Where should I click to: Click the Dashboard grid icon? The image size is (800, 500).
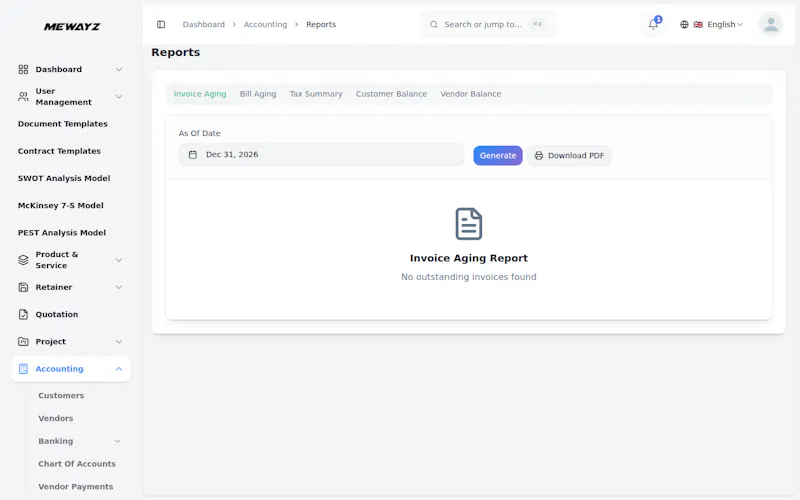(23, 69)
